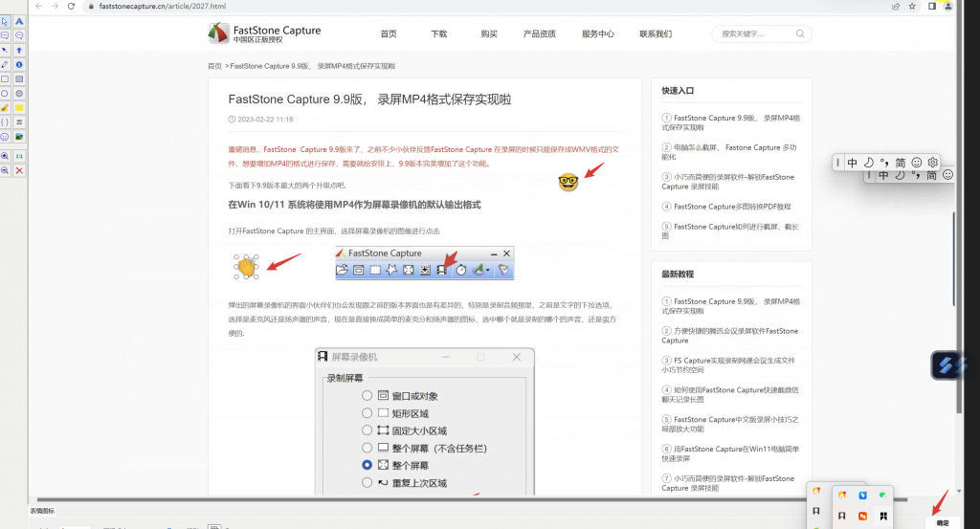Select 固定大小区域 radio option
This screenshot has height=529, width=980.
(x=367, y=430)
